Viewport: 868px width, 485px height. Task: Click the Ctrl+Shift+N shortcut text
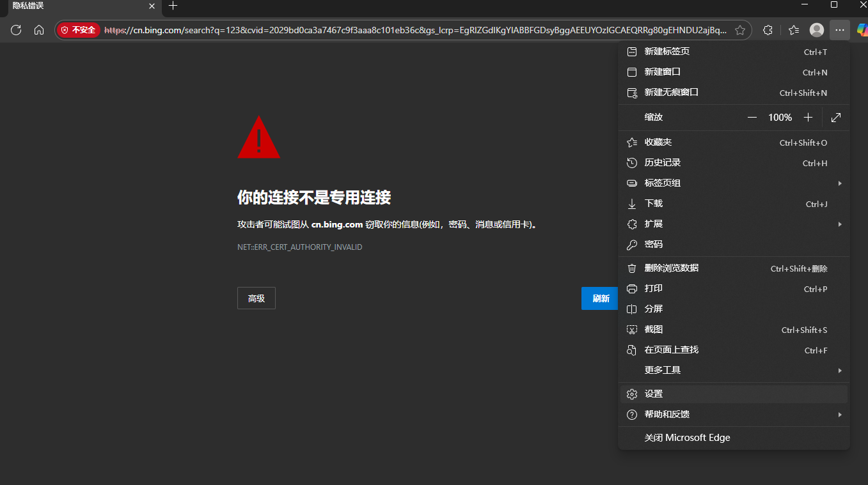(x=803, y=93)
